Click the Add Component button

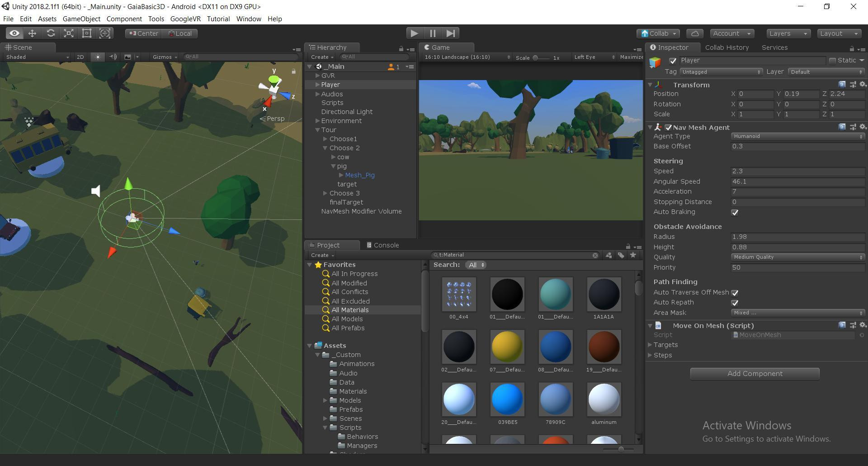pos(755,374)
